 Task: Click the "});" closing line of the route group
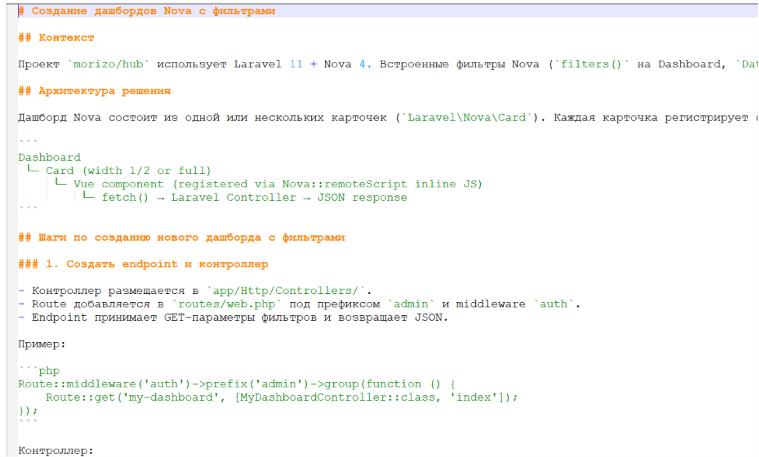tap(28, 411)
